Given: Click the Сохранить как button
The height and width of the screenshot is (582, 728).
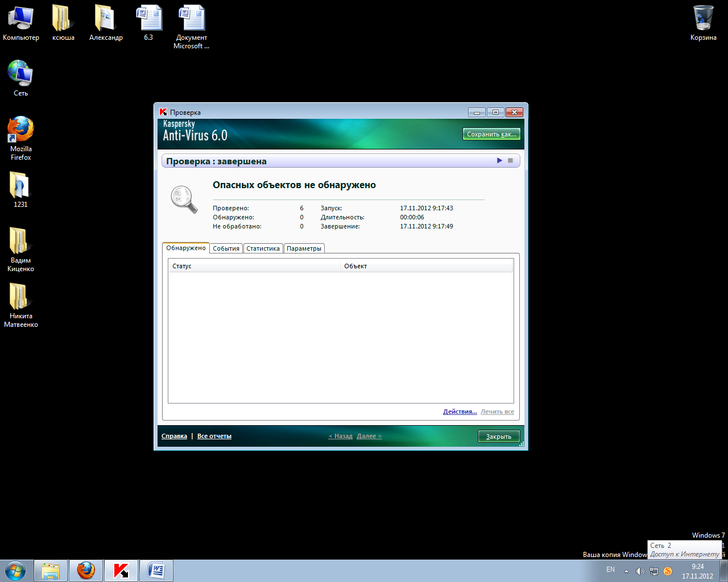Looking at the screenshot, I should coord(491,134).
